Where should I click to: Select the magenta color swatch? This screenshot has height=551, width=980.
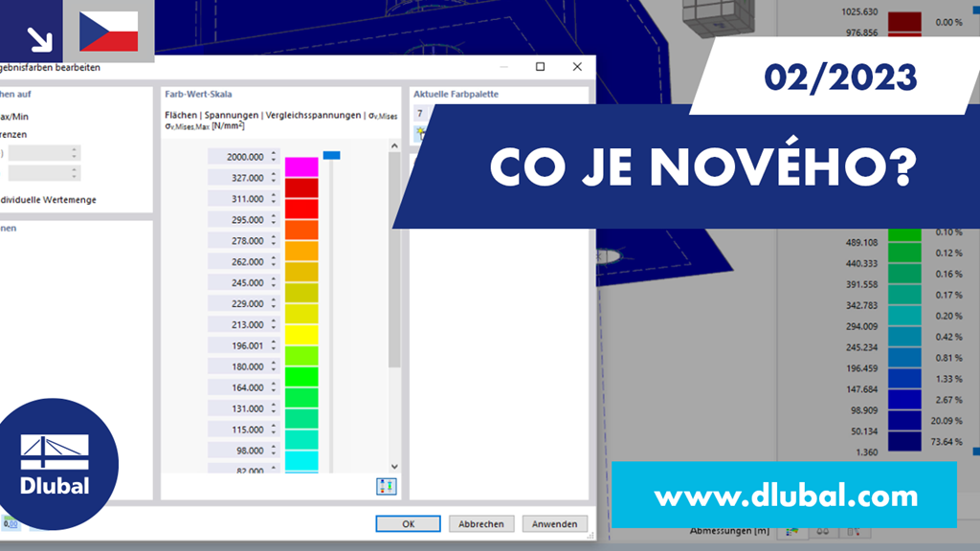[301, 167]
